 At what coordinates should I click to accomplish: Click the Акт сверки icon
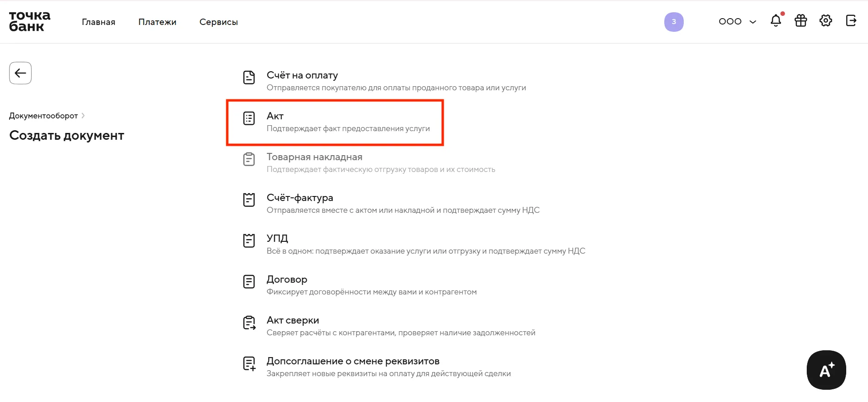[x=249, y=323]
